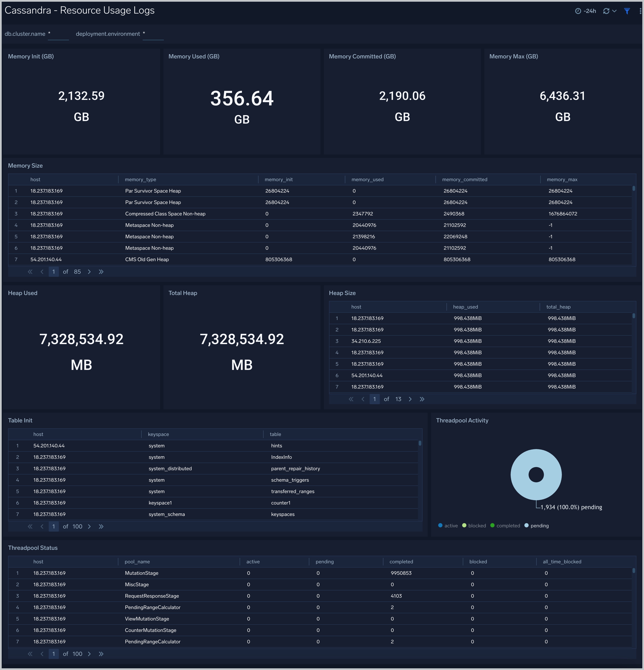Sort Threadpool Status by all_time_blocked column
This screenshot has width=644, height=670.
click(562, 562)
